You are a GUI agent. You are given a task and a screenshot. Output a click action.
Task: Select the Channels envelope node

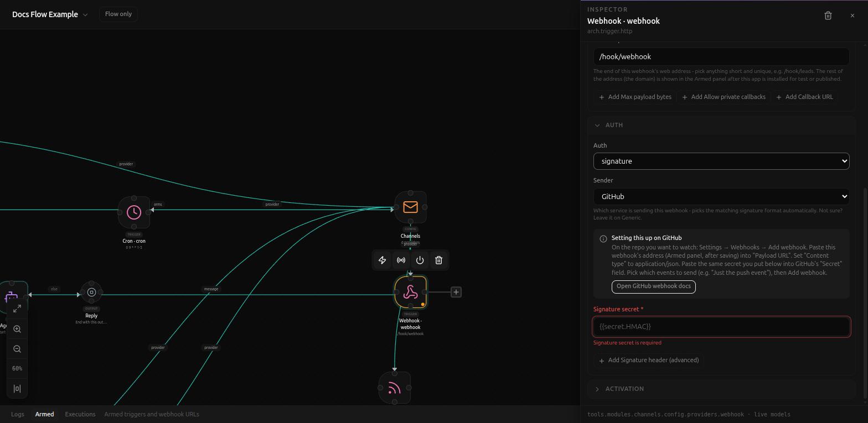[x=411, y=207]
